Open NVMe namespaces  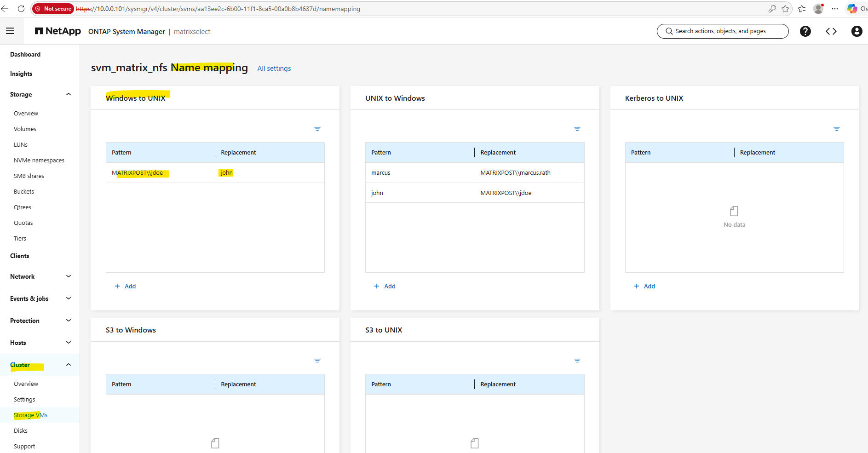click(x=39, y=161)
